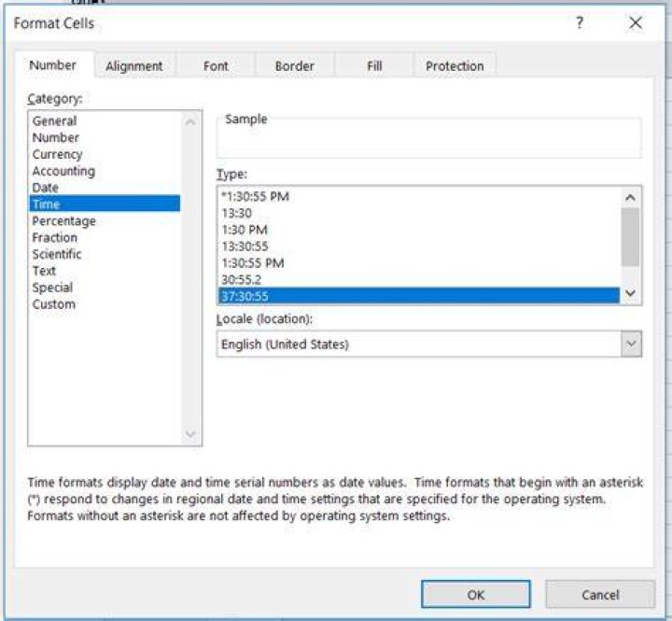Select the *1:30:55 PM time type

419,196
